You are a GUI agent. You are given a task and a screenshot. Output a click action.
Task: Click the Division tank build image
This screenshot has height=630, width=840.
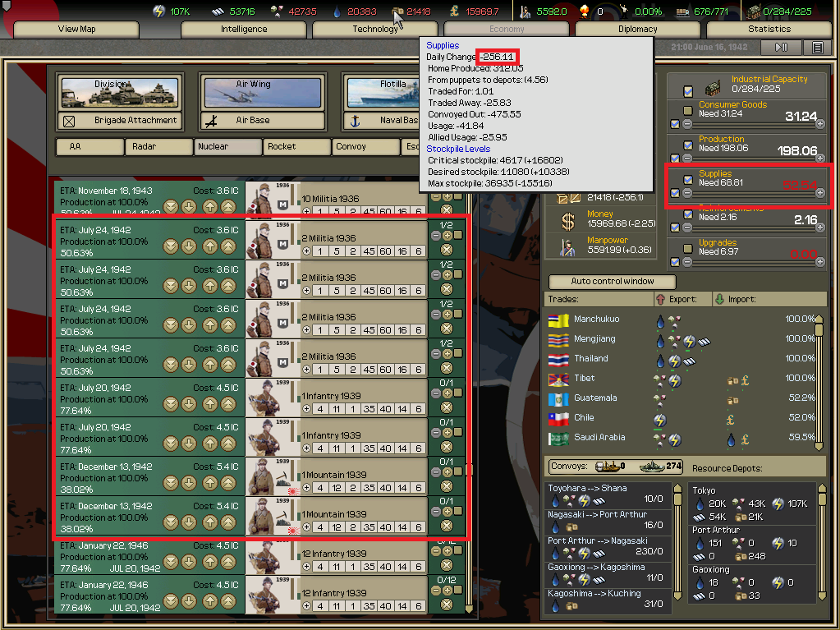(x=120, y=93)
